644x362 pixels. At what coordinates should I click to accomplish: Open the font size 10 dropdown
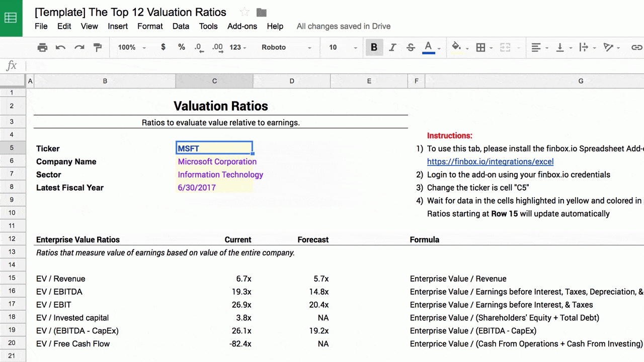coord(343,47)
